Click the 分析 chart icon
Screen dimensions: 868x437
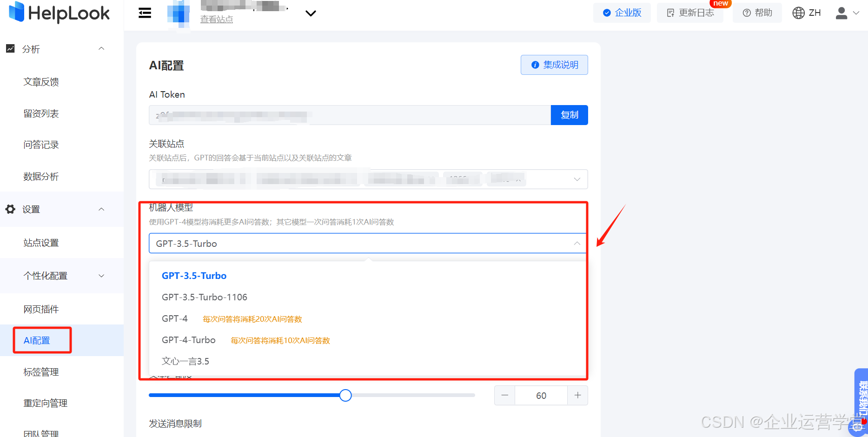tap(10, 48)
